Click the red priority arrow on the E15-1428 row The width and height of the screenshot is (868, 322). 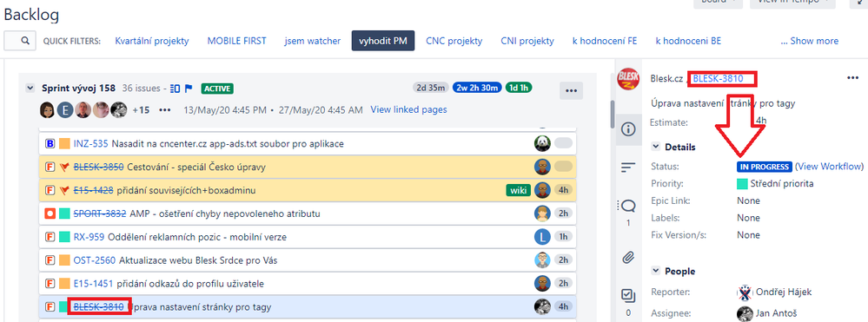64,190
